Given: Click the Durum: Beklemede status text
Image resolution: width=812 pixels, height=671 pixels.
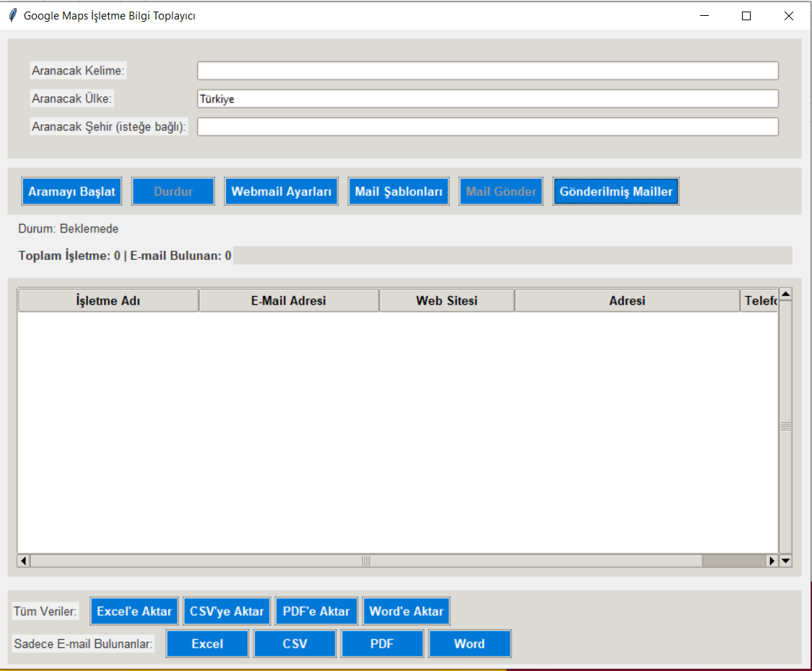Looking at the screenshot, I should [69, 229].
